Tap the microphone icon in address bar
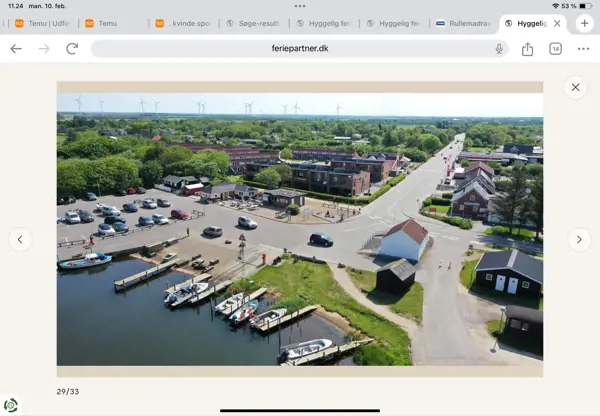The image size is (600, 416). pyautogui.click(x=498, y=49)
